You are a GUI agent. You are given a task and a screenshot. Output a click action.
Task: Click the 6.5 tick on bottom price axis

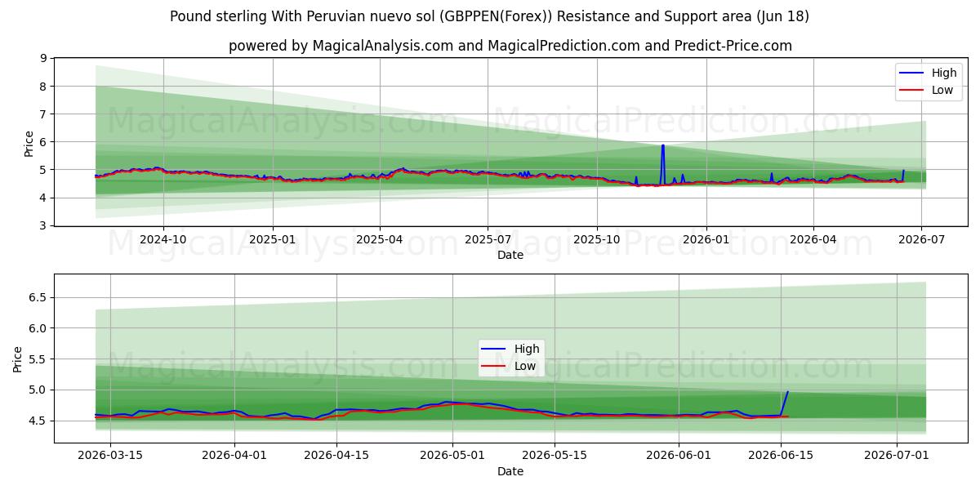pos(38,297)
